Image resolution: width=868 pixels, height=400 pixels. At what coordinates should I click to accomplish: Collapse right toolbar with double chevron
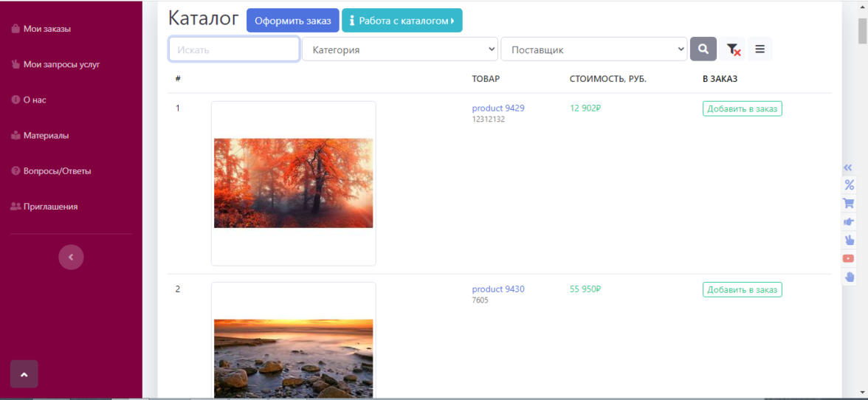tap(848, 168)
